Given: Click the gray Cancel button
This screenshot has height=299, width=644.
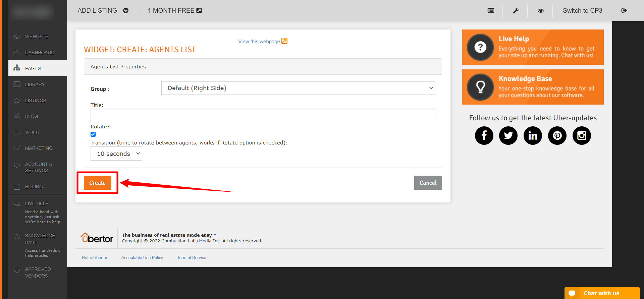Looking at the screenshot, I should coord(428,183).
